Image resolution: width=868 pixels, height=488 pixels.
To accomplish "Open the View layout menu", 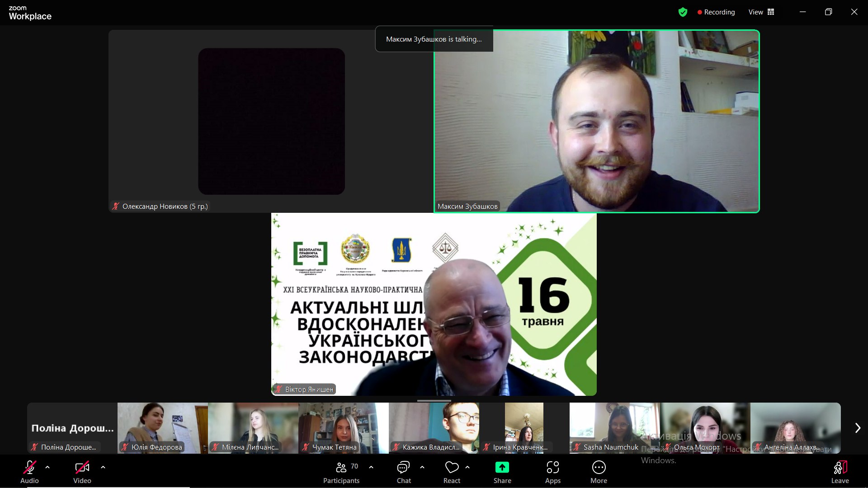I will 761,12.
